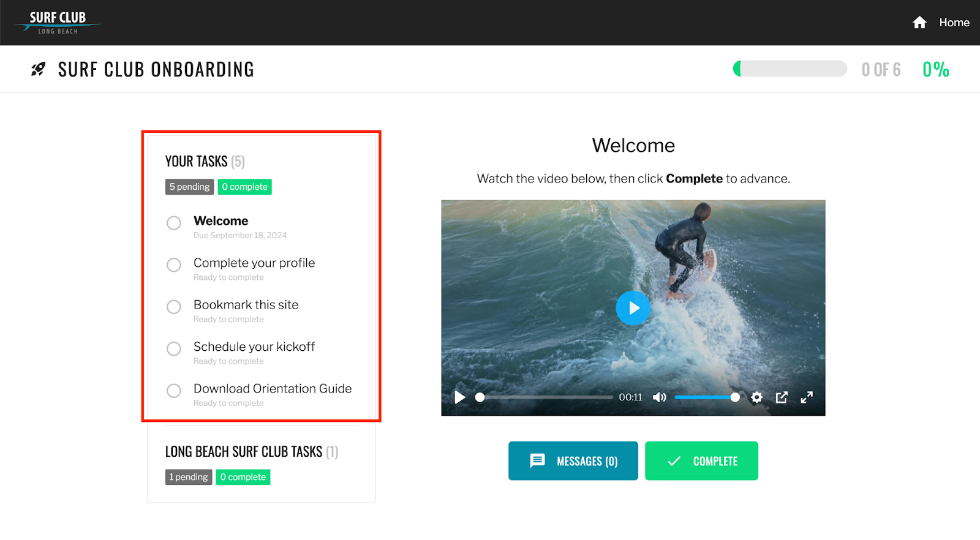
Task: Tick the Download Orientation Guide task circle
Action: [x=174, y=391]
